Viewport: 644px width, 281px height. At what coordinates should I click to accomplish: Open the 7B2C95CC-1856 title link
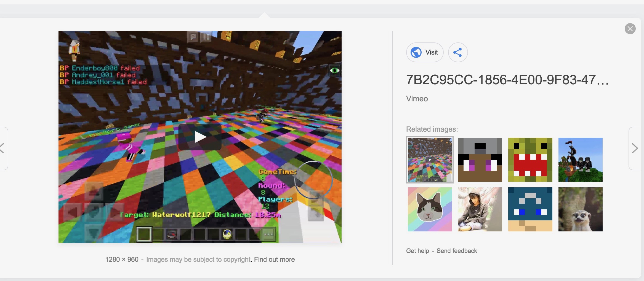(x=507, y=80)
